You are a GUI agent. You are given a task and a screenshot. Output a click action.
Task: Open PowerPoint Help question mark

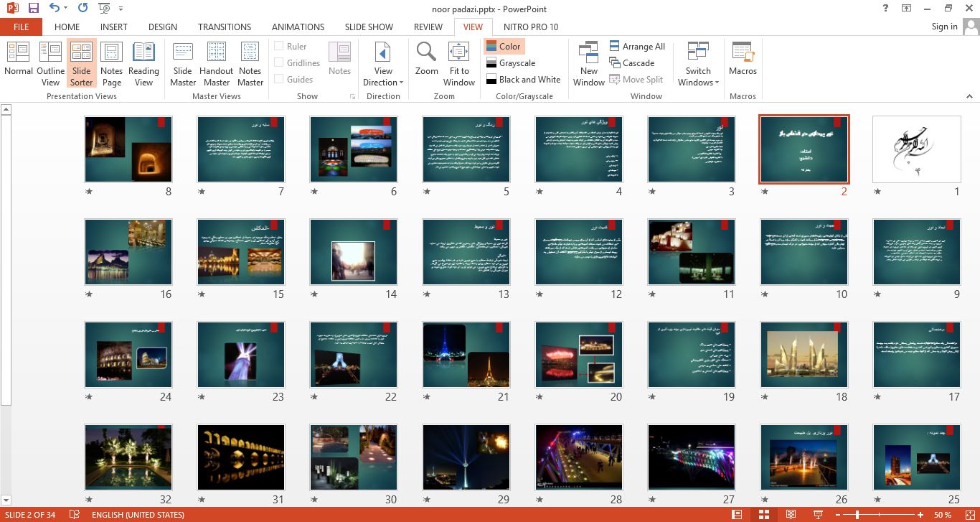(x=885, y=9)
